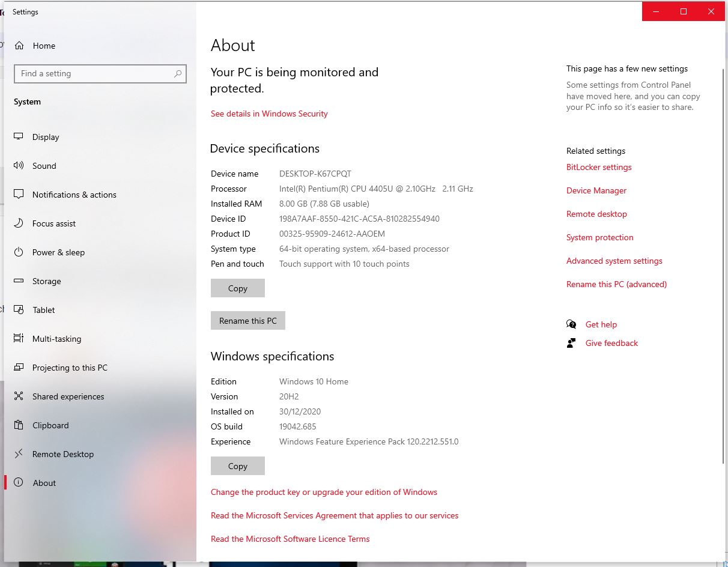Click the Find a setting search box
Viewport: 728px width, 567px height.
pyautogui.click(x=96, y=73)
